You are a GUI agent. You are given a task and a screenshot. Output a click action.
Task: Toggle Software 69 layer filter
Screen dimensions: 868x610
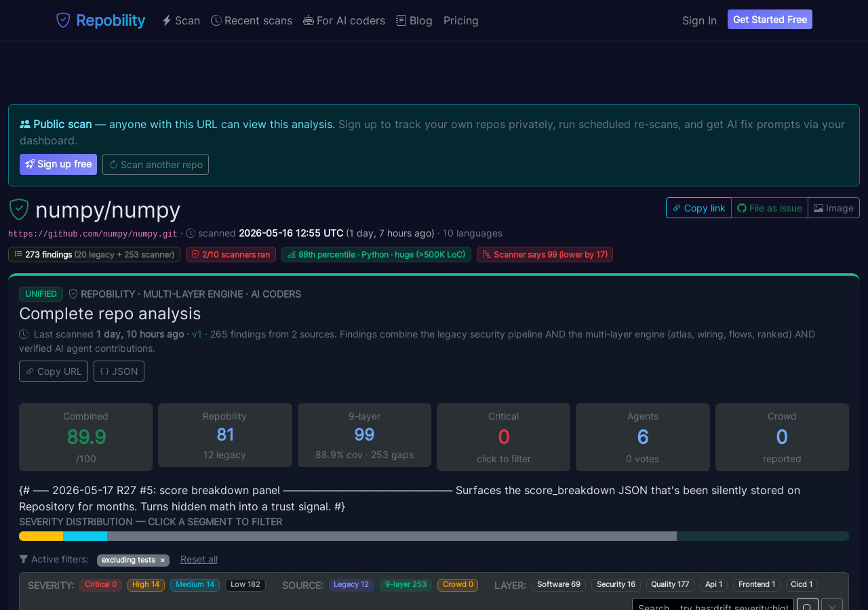559,584
